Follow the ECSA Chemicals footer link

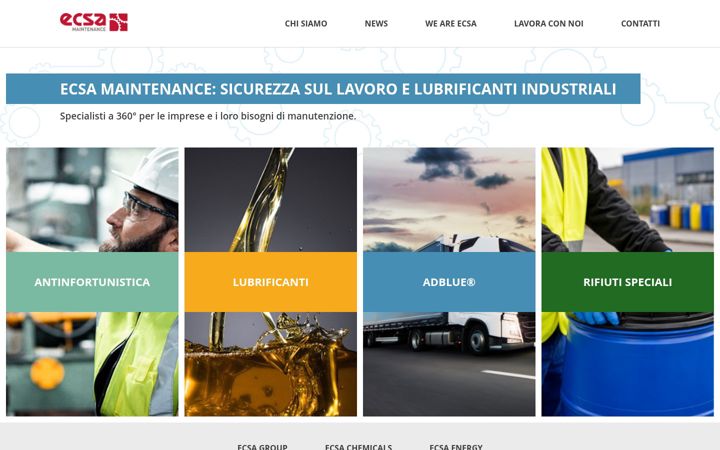359,446
